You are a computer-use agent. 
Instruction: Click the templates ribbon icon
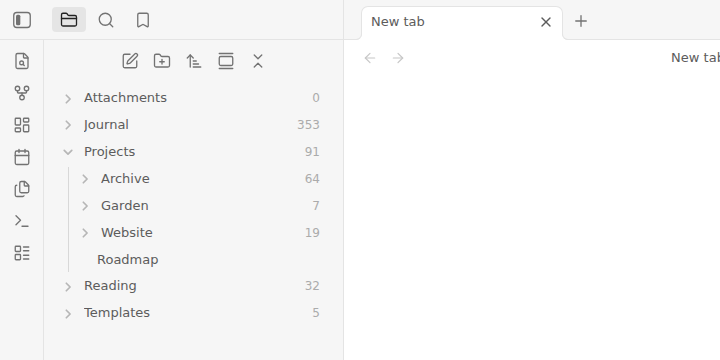[x=22, y=189]
